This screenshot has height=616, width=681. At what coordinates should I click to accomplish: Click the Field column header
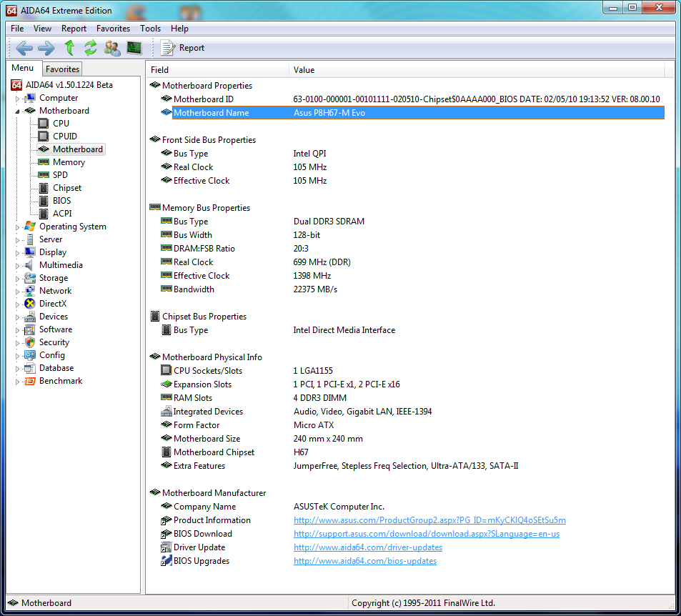[x=218, y=70]
